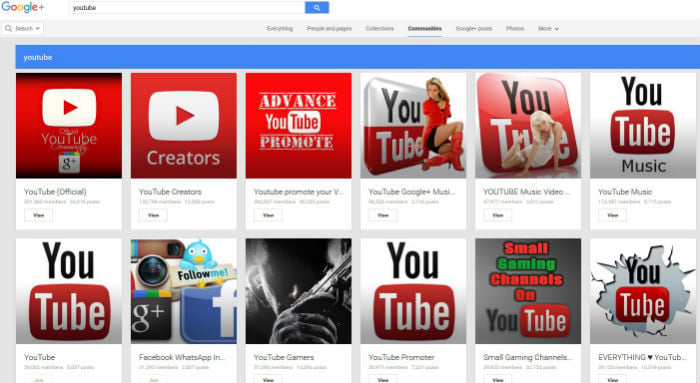Click the 'YouTube Promoter' title link
700x383 pixels.
click(x=401, y=357)
